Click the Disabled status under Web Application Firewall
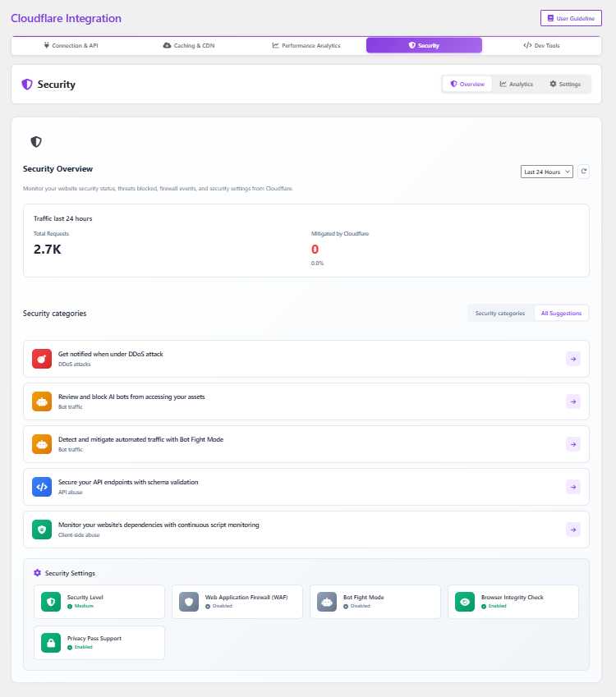The width and height of the screenshot is (616, 697). (x=218, y=607)
